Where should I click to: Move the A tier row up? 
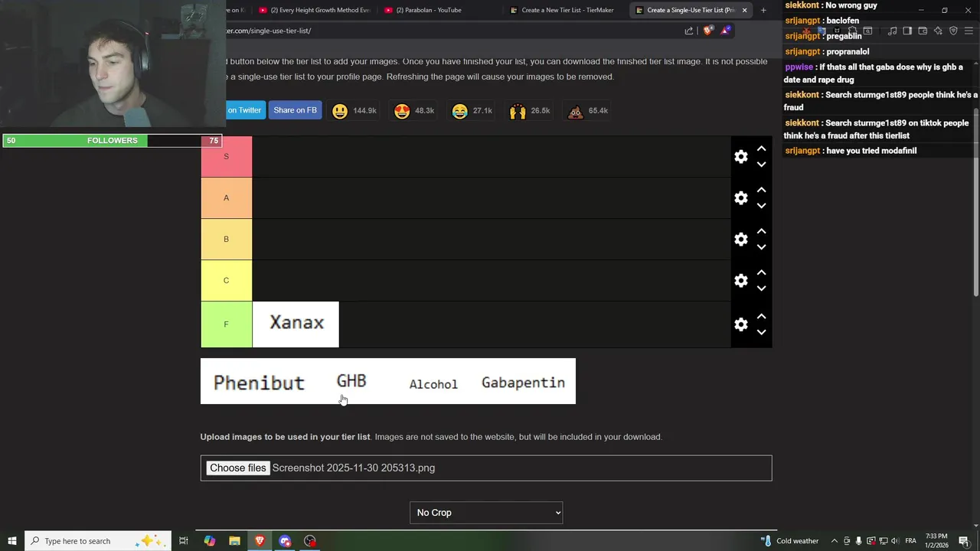pos(761,190)
